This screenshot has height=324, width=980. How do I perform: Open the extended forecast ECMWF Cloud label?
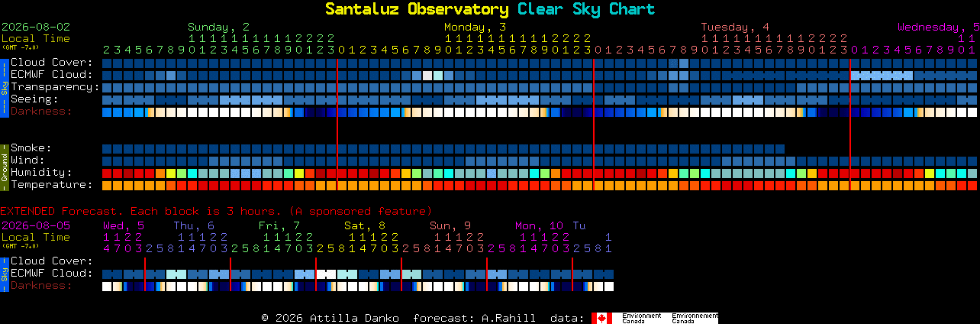[52, 274]
